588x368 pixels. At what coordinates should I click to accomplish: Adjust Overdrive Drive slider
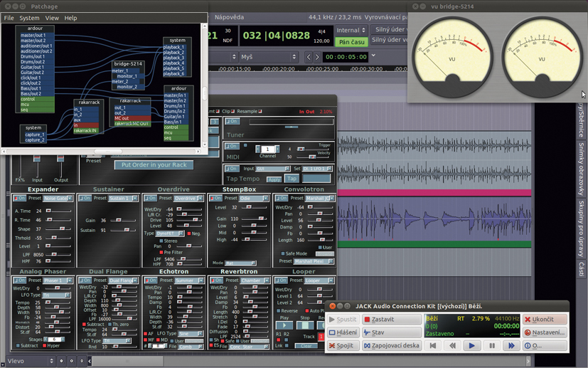coord(189,220)
